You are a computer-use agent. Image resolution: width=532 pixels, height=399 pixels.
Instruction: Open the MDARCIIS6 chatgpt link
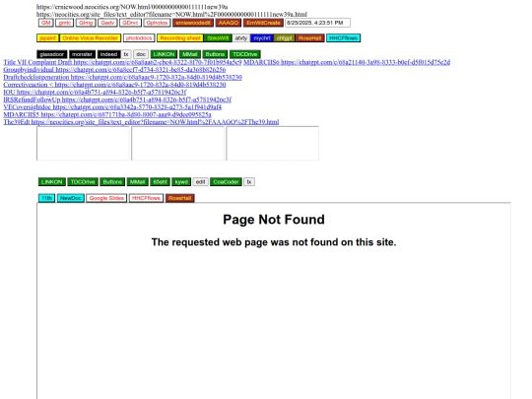(x=347, y=62)
